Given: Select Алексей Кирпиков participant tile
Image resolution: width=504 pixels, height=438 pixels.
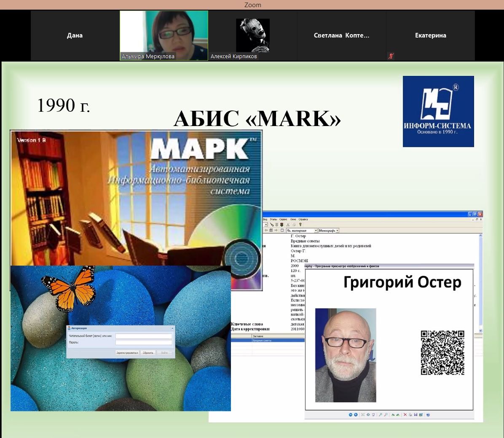Looking at the screenshot, I should point(253,35).
